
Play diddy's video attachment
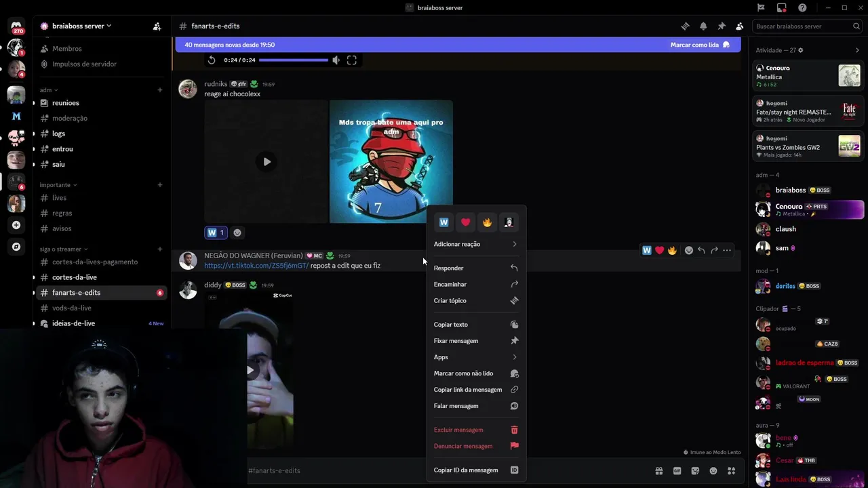click(250, 370)
